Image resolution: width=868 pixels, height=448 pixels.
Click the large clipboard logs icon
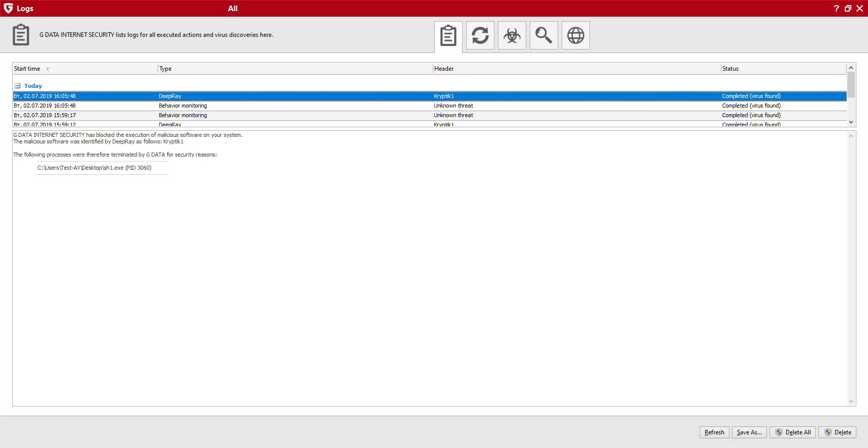(x=21, y=35)
